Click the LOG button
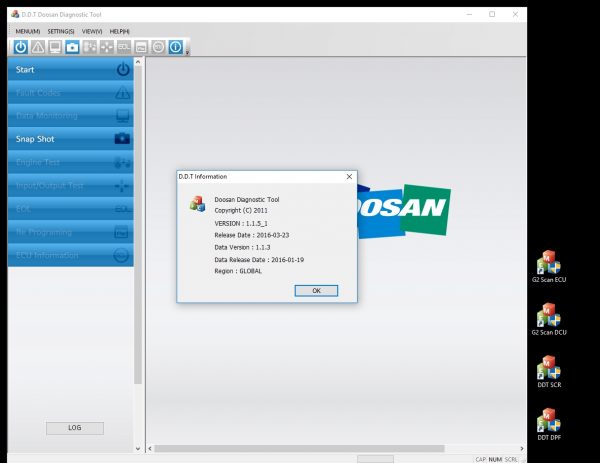This screenshot has height=463, width=600. coord(75,428)
